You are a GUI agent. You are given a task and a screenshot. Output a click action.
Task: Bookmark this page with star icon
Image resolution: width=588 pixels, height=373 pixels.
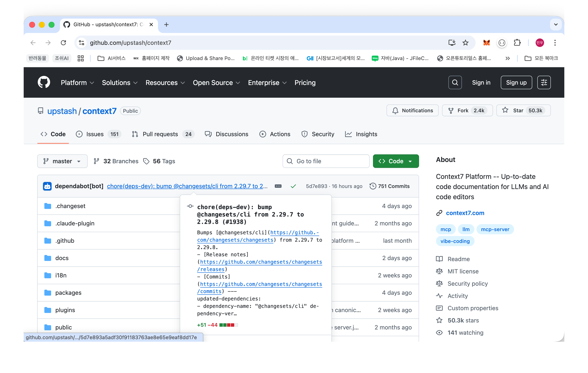[x=465, y=43]
